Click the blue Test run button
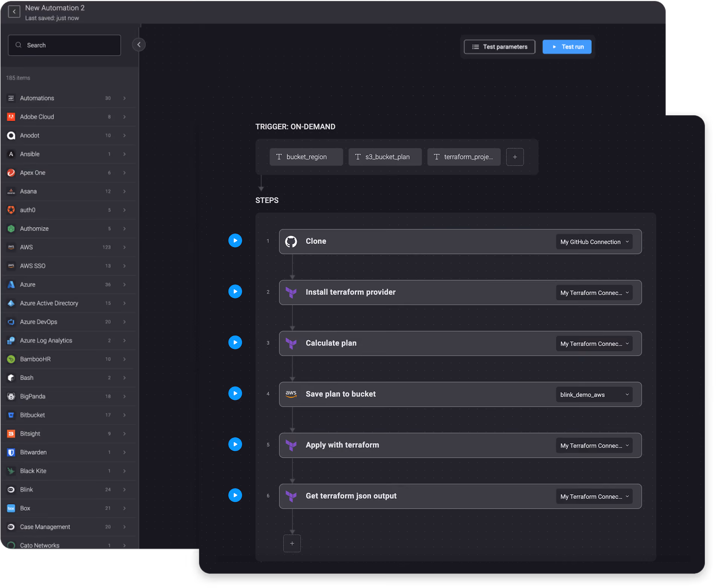 [x=567, y=47]
